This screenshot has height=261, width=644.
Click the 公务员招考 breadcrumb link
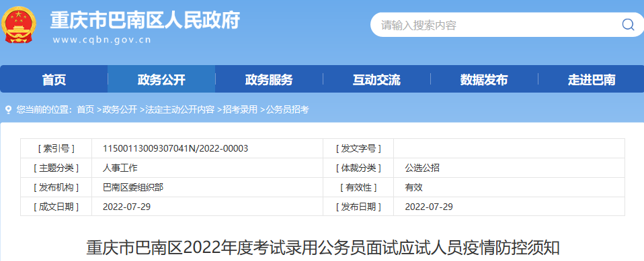click(x=288, y=110)
